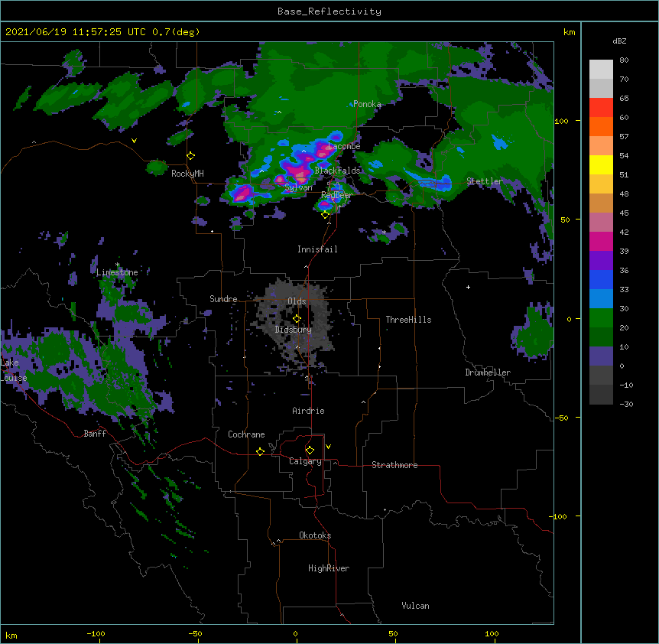Click the 80 value on the dBZ legend

click(x=624, y=60)
